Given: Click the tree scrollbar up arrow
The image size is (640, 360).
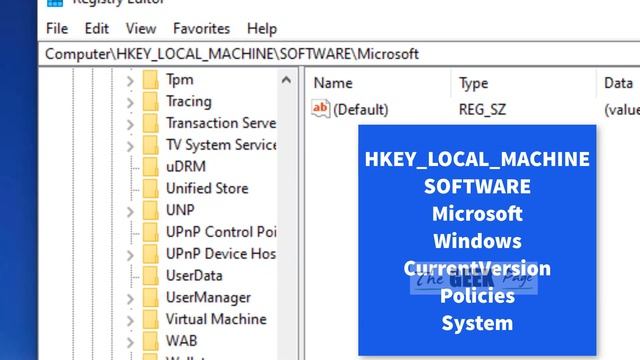Looking at the screenshot, I should pos(286,80).
